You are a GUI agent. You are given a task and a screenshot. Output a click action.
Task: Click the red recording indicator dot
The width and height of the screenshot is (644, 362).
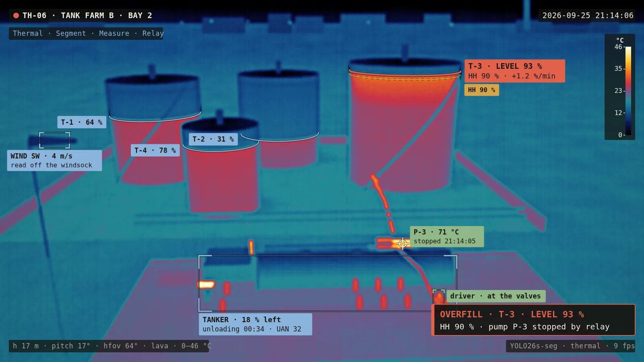[16, 16]
